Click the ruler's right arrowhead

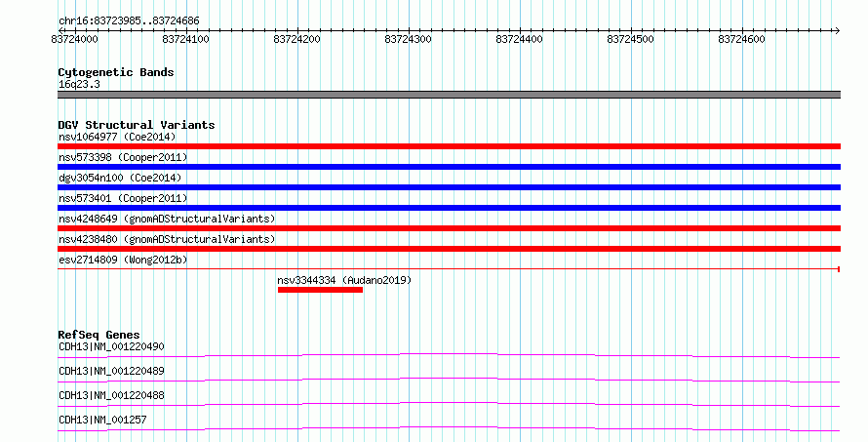838,30
